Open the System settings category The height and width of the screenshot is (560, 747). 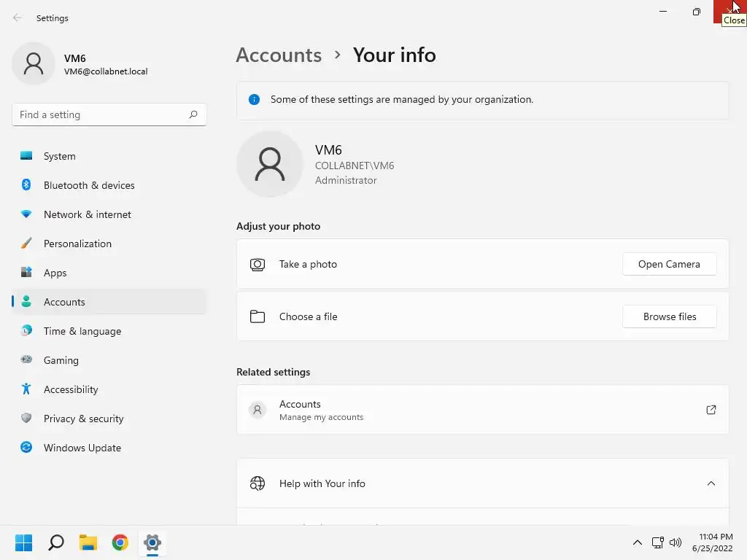(59, 156)
